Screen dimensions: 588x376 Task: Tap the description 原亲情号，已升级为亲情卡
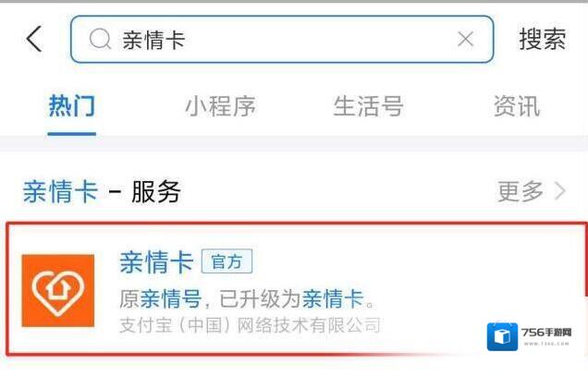click(246, 298)
